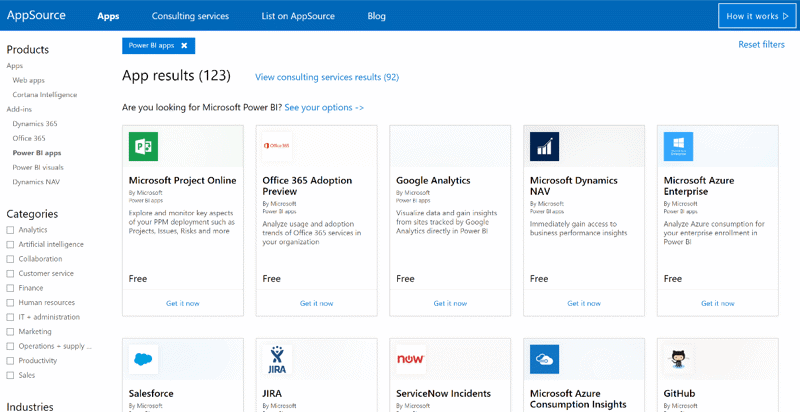Select Power BI visuals sidebar item
This screenshot has height=412, width=800.
click(38, 167)
